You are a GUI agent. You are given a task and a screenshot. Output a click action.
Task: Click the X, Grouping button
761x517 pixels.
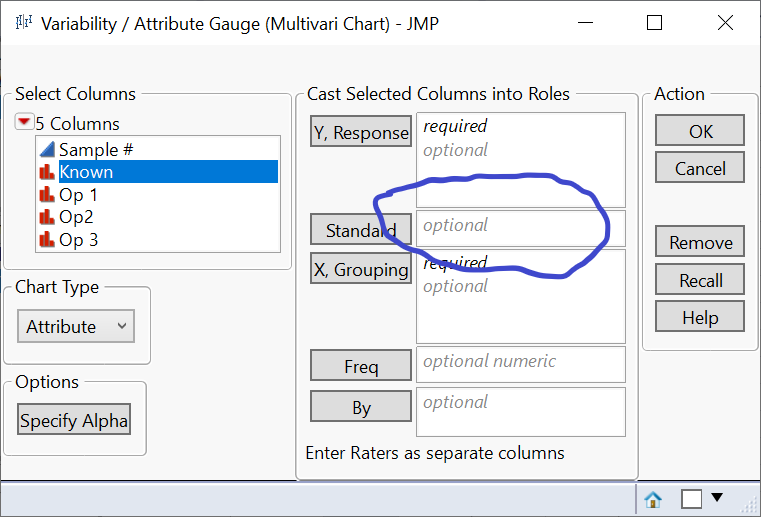[360, 269]
